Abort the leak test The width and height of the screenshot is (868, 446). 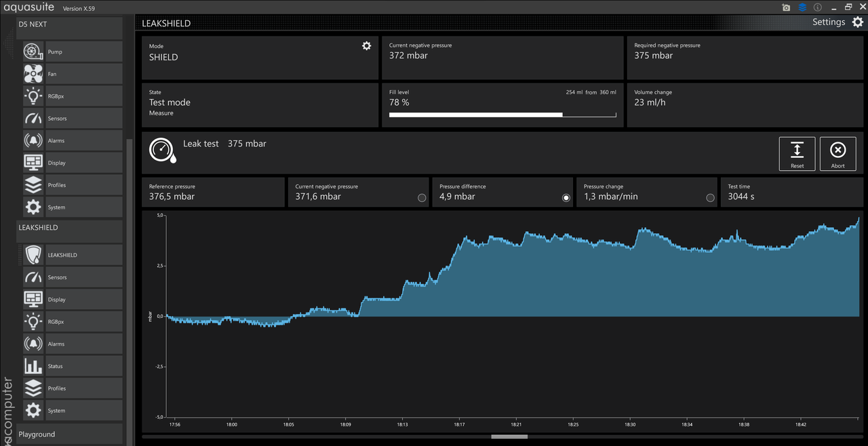(x=838, y=154)
